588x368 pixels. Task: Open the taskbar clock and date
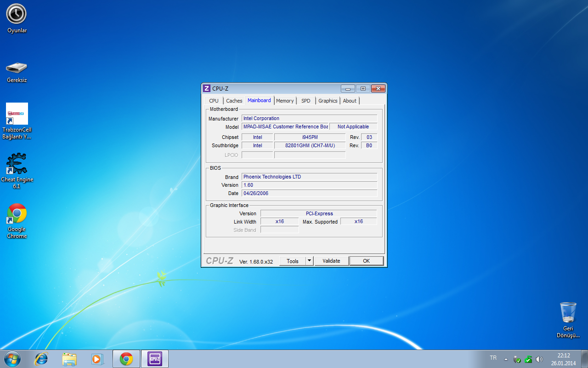pyautogui.click(x=564, y=359)
